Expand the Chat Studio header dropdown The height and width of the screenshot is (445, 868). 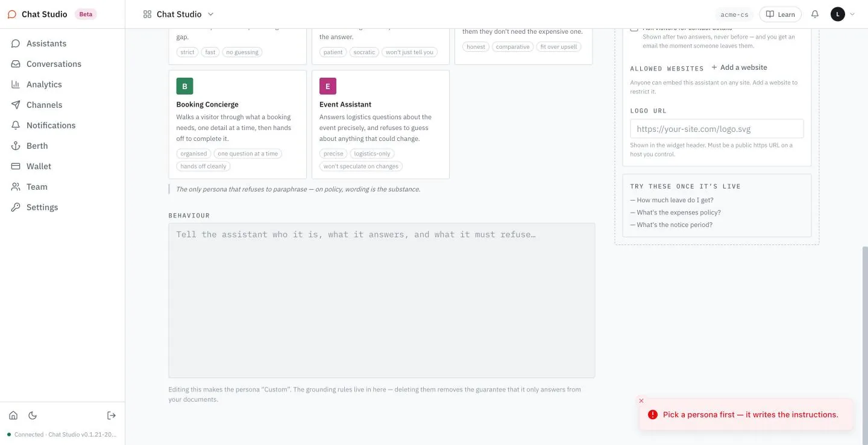pyautogui.click(x=210, y=14)
